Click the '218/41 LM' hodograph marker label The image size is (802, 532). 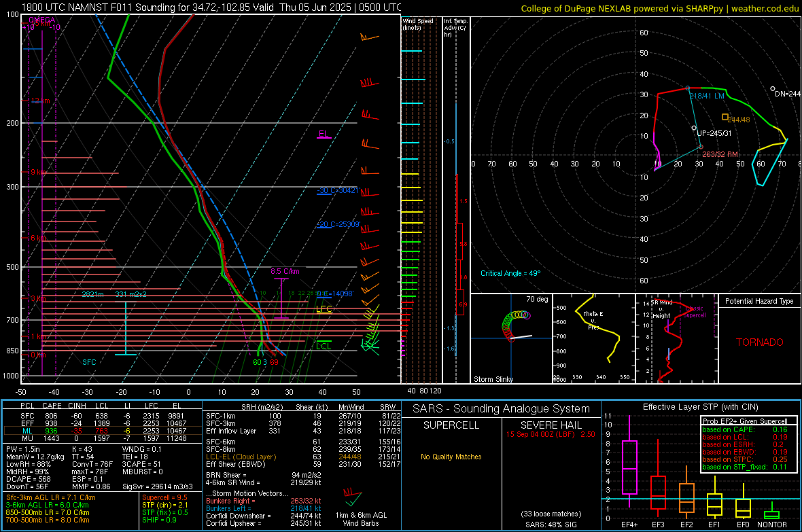pos(707,96)
